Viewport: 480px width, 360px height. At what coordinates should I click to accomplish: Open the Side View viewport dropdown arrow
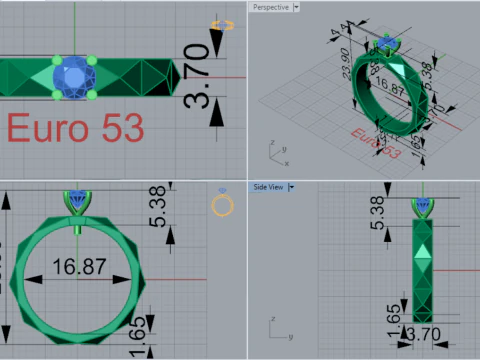[x=291, y=187]
